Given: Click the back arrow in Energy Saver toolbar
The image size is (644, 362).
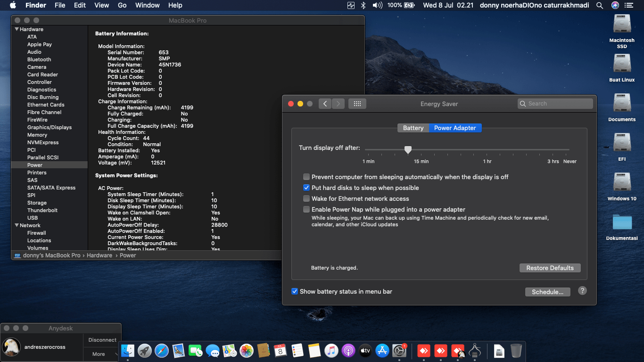Looking at the screenshot, I should click(x=325, y=104).
